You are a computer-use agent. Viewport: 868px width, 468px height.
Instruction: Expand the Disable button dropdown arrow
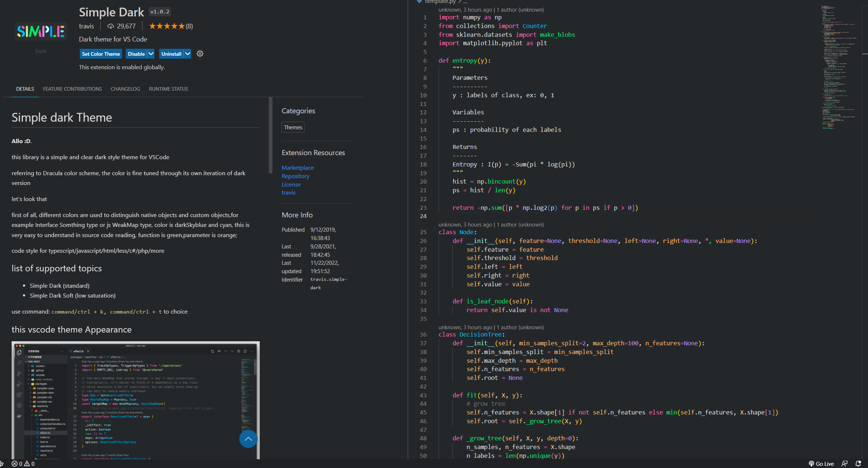(151, 54)
